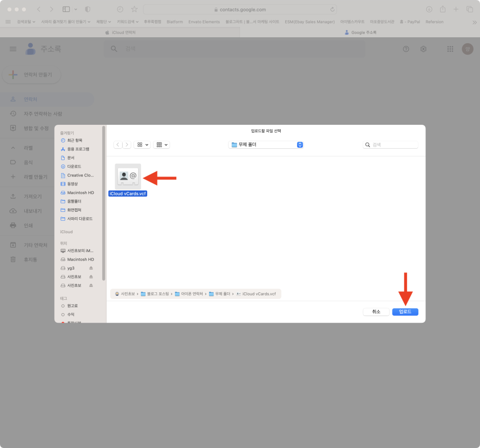Open Envato Elements bookmark
The height and width of the screenshot is (448, 480).
pyautogui.click(x=204, y=22)
